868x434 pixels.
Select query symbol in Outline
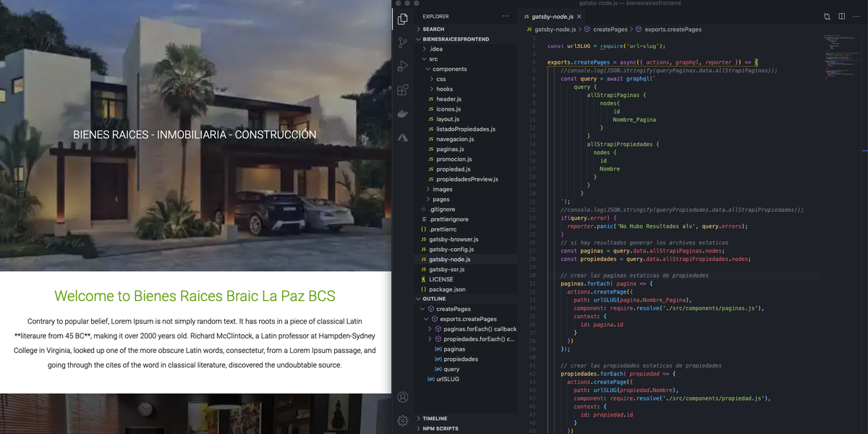click(x=467, y=369)
